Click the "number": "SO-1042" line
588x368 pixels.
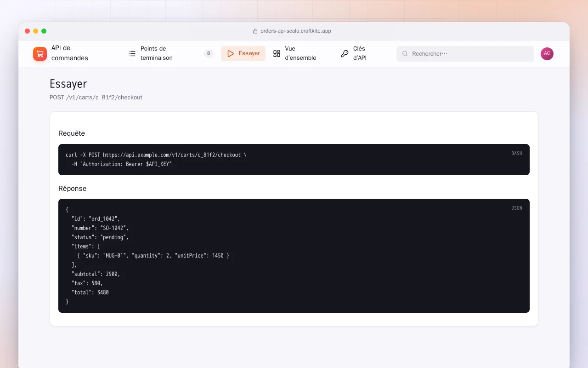click(100, 228)
